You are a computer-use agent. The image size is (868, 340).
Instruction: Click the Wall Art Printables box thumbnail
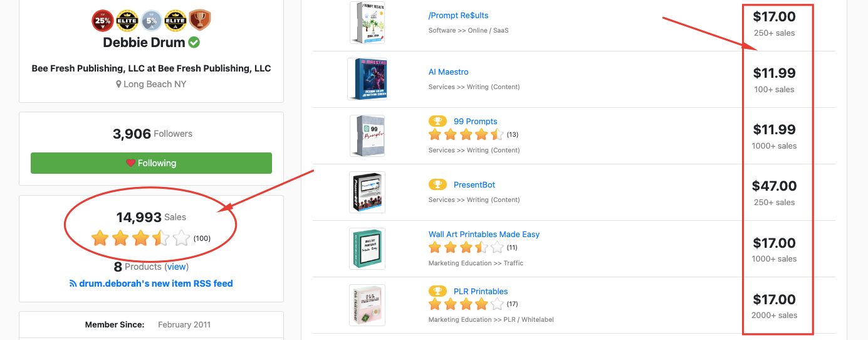367,248
